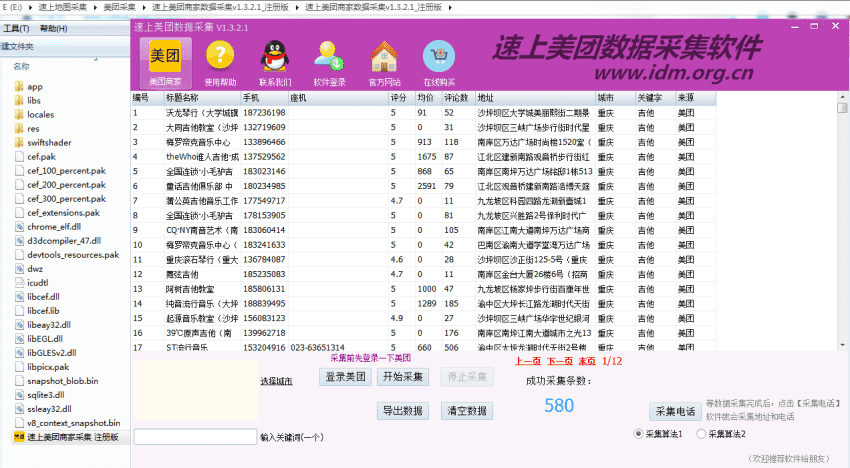Image resolution: width=850 pixels, height=468 pixels.
Task: Expand breadcrumb arrow after 速上地图采集
Action: click(95, 7)
